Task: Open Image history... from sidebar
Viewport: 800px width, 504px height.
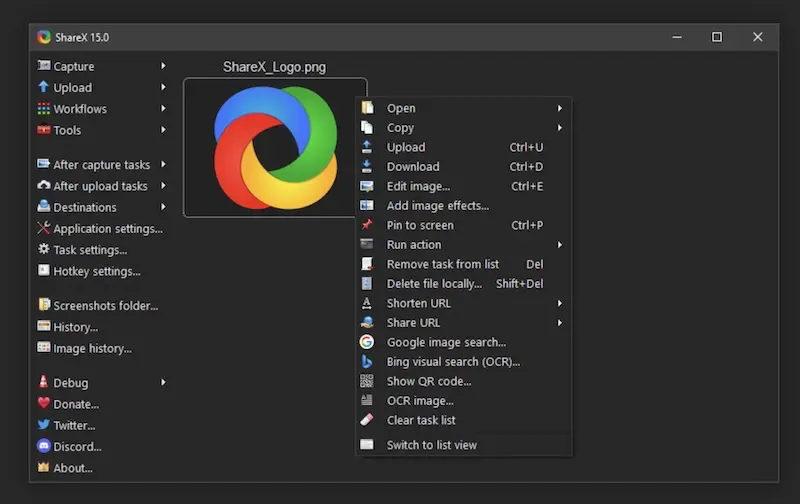Action: pos(85,348)
